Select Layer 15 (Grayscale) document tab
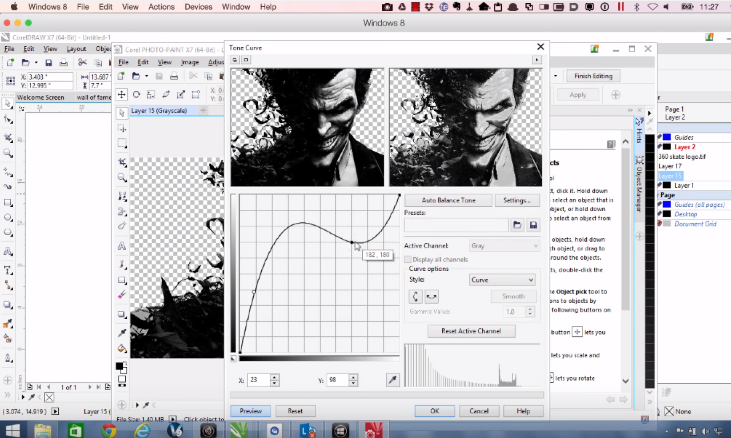731x438 pixels. [x=159, y=110]
